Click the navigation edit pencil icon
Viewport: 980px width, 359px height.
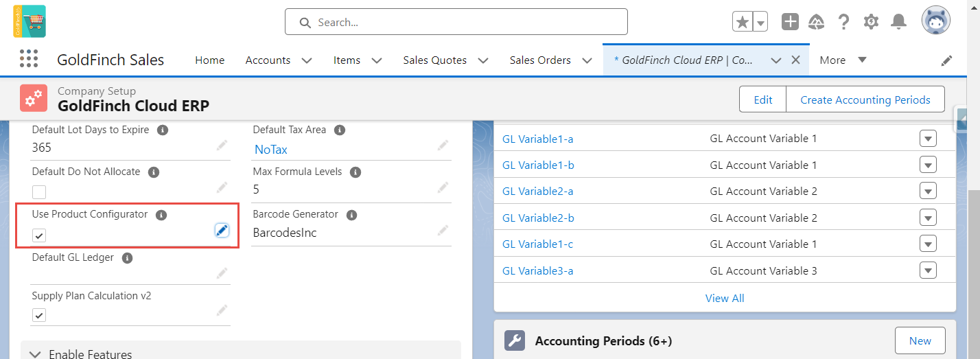pyautogui.click(x=946, y=60)
